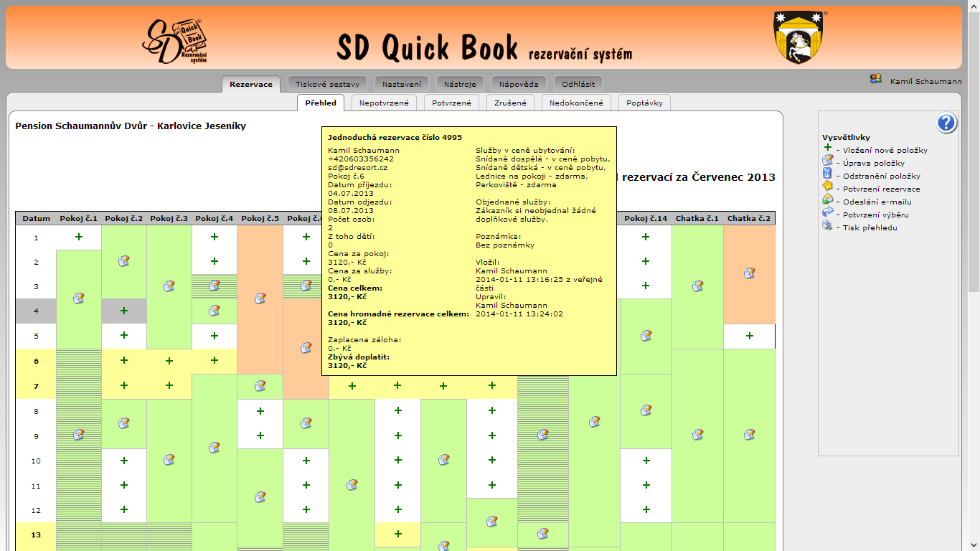Add reservation for Pokoj č.4 on day 2
Image resolution: width=980 pixels, height=551 pixels.
(215, 261)
